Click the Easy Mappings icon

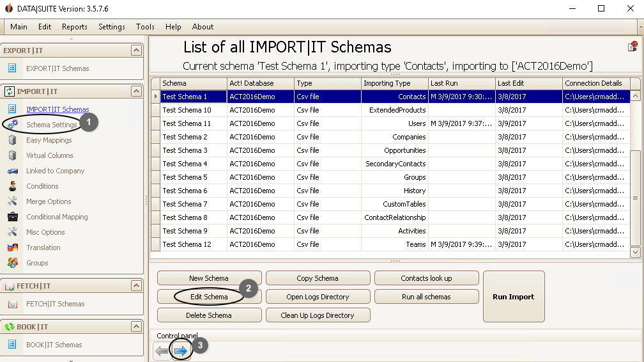point(13,140)
